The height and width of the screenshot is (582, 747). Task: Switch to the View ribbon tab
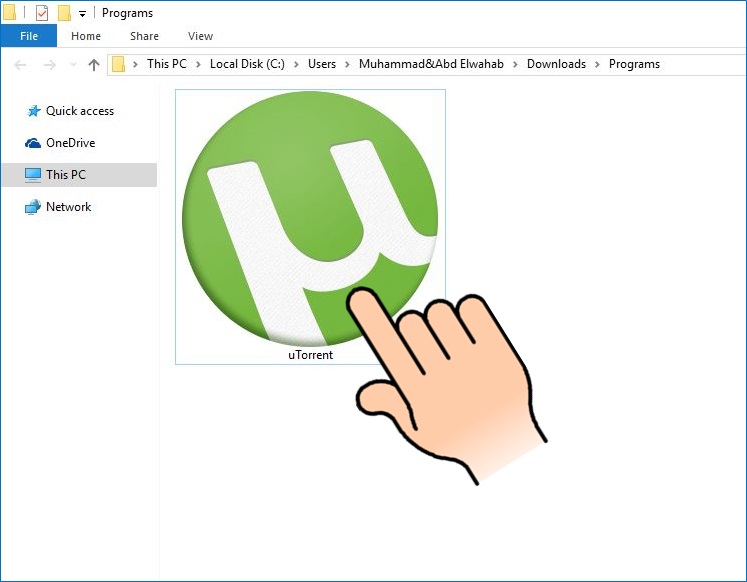pyautogui.click(x=201, y=36)
